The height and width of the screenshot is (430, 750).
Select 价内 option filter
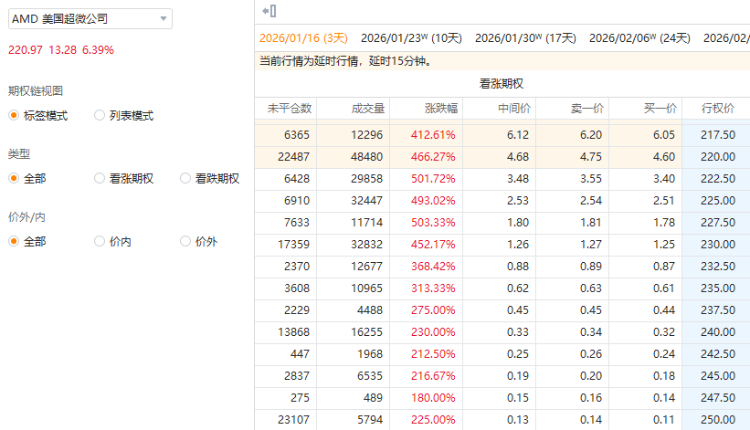coord(100,241)
